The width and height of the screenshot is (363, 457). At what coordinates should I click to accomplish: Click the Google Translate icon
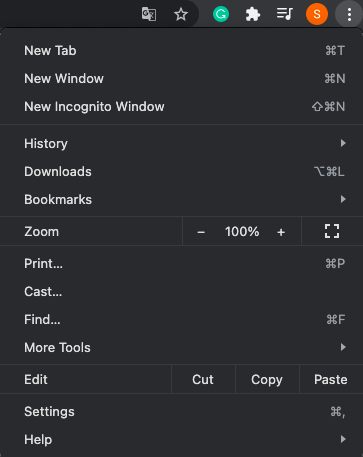149,14
